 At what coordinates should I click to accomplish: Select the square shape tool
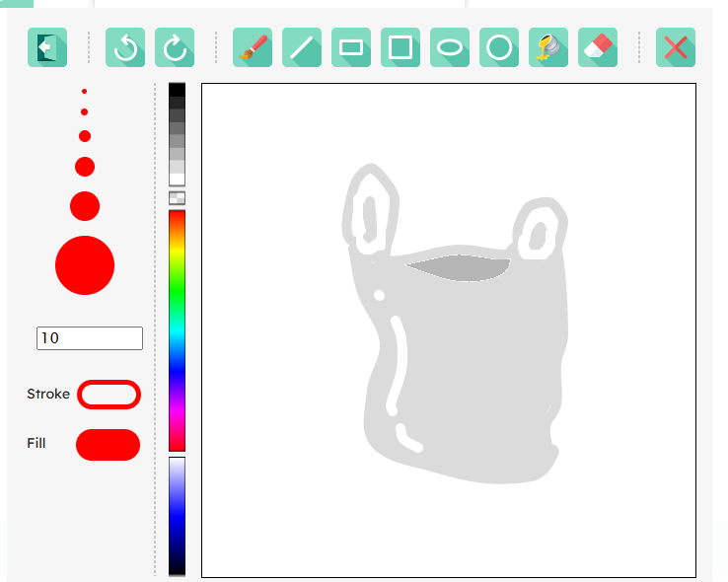400,47
